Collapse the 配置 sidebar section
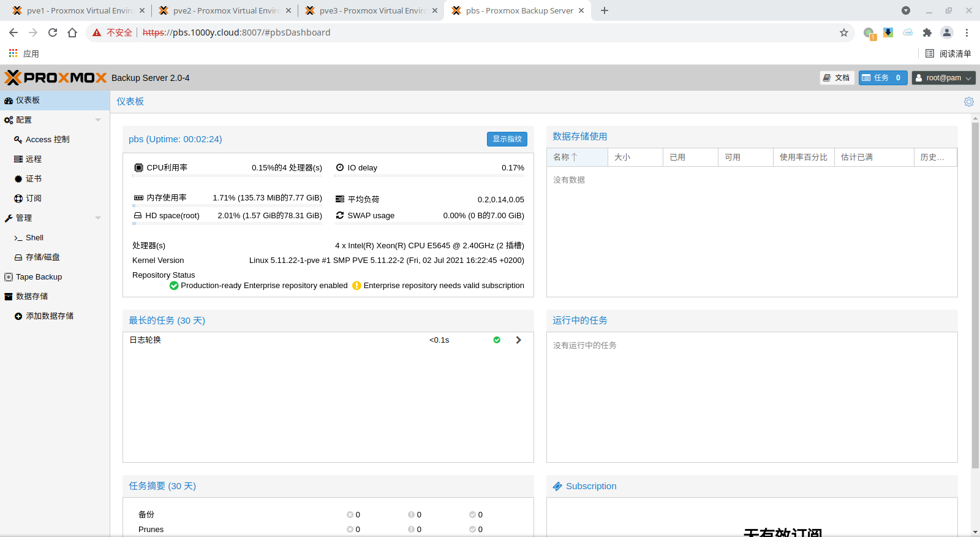Viewport: 980px width, 537px height. (x=98, y=120)
